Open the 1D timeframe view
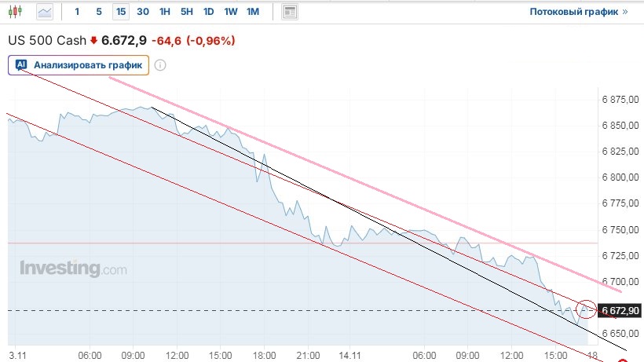This screenshot has width=644, height=362. (x=208, y=12)
